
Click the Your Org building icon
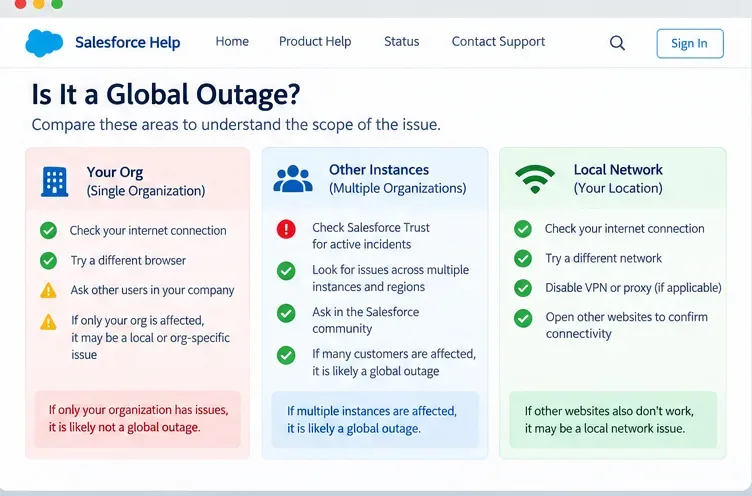55,182
